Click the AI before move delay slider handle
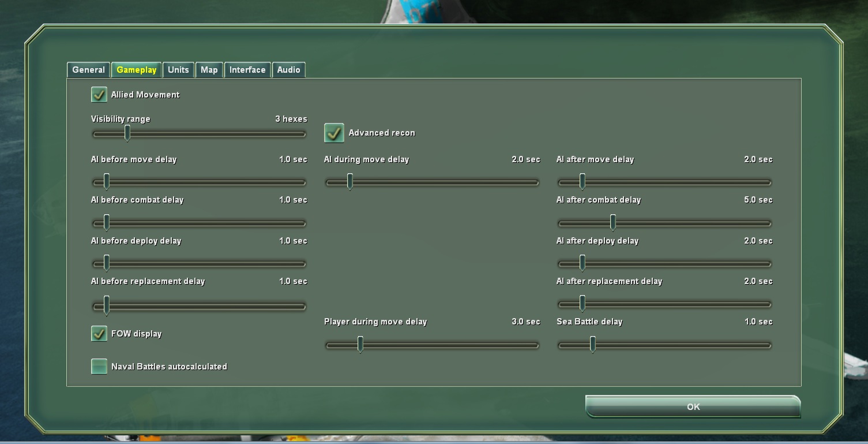868x444 pixels. click(107, 182)
